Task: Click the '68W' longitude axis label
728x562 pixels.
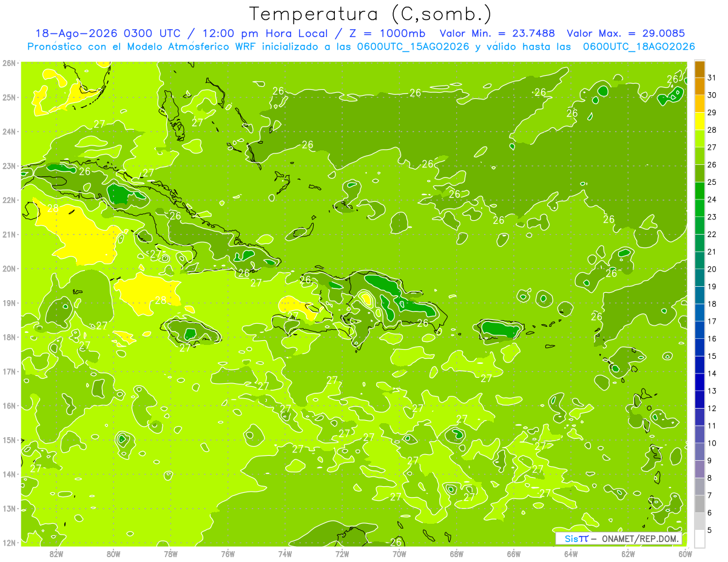Action: click(x=457, y=554)
